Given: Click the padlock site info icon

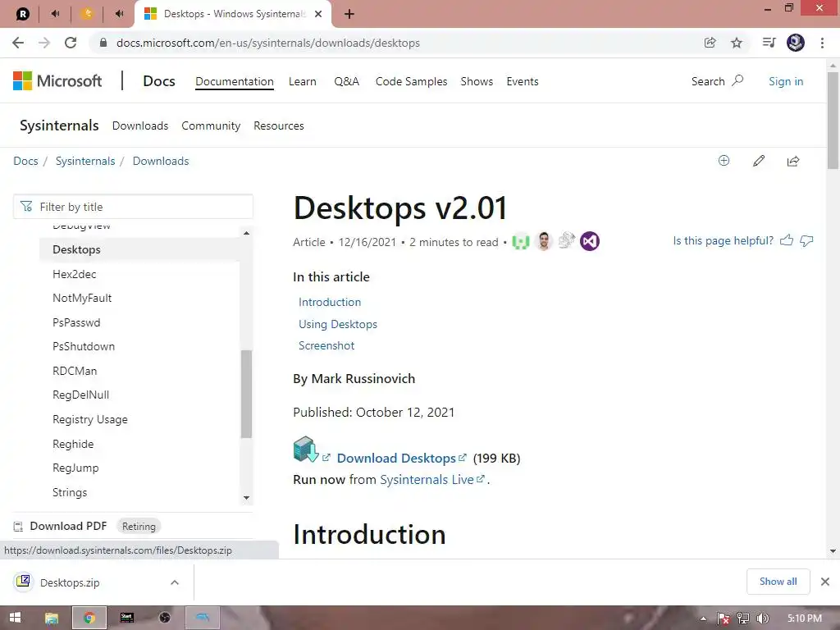Looking at the screenshot, I should point(103,43).
